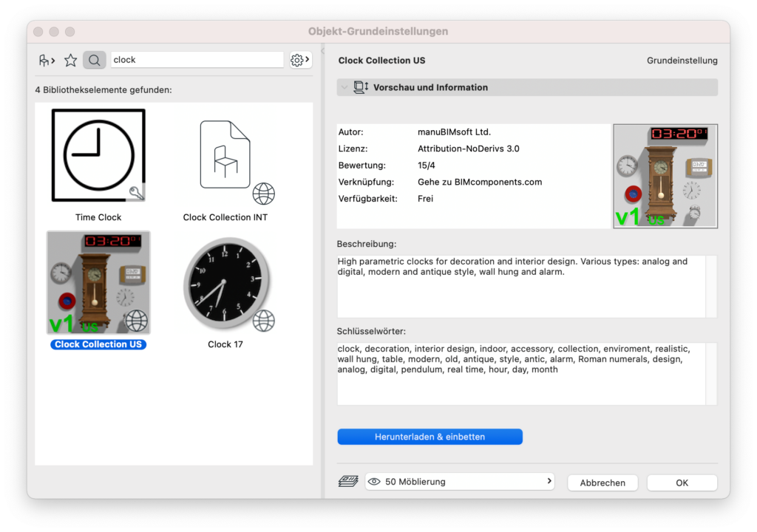Open the '50 Möblierung' layer dropdown

460,481
